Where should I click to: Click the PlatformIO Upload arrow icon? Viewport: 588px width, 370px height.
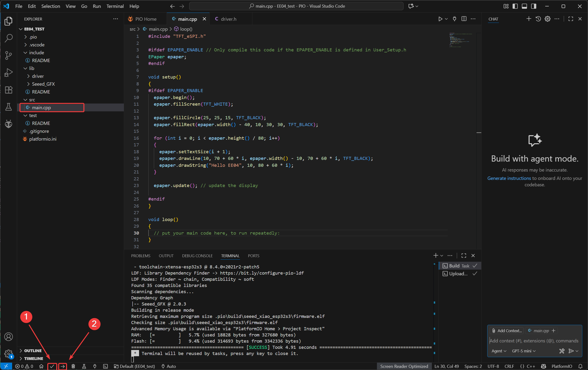(63, 366)
